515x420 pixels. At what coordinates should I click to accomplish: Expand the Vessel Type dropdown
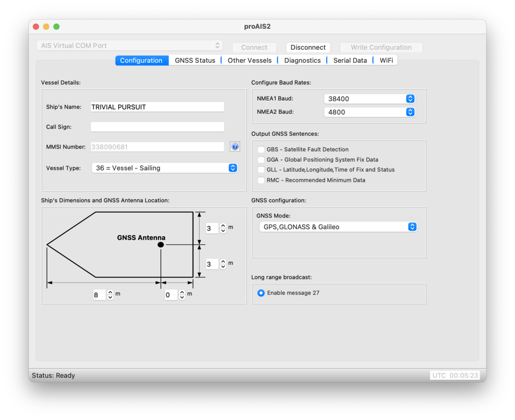click(164, 168)
